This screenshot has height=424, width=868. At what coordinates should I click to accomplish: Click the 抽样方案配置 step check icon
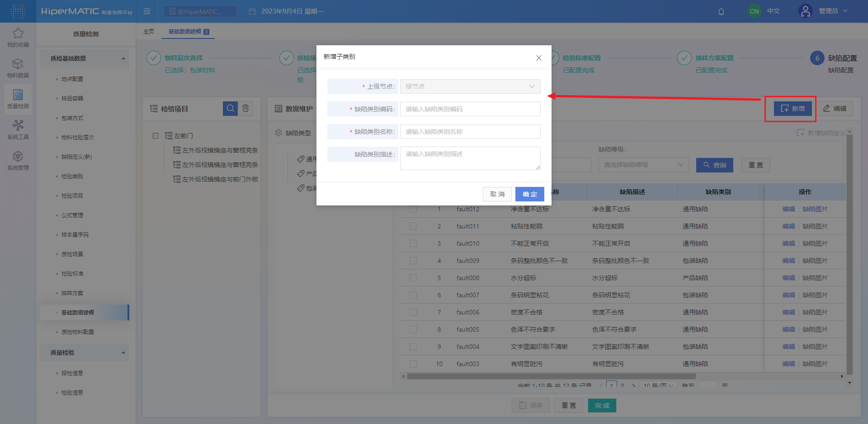point(684,58)
